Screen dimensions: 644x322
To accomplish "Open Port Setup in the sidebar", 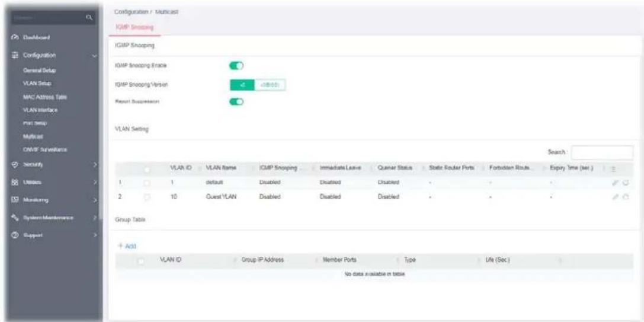I will pos(35,123).
